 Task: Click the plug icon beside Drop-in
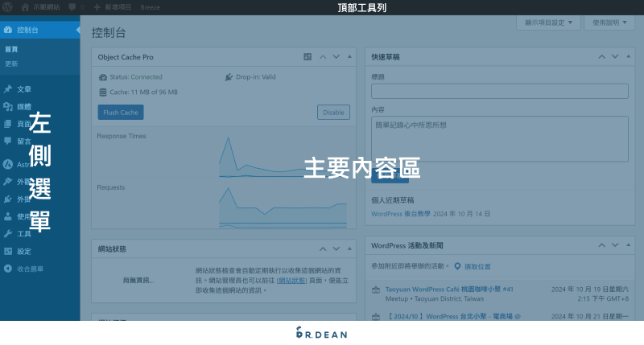click(229, 77)
